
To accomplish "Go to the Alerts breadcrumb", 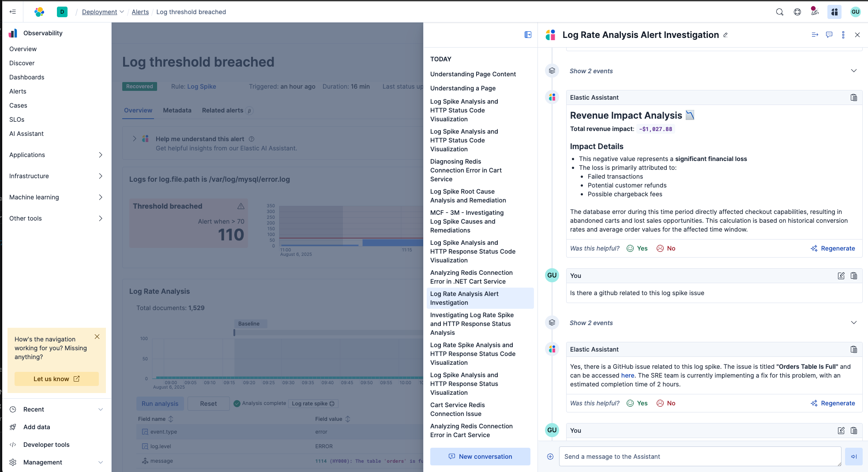I will click(x=140, y=12).
